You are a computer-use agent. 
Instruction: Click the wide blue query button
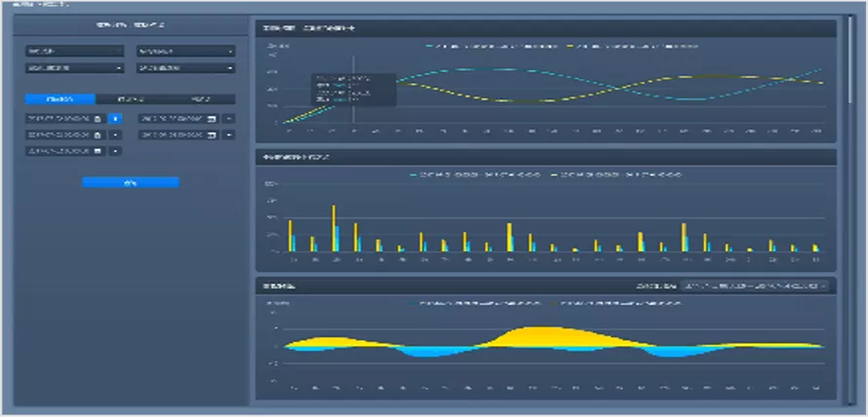point(131,182)
